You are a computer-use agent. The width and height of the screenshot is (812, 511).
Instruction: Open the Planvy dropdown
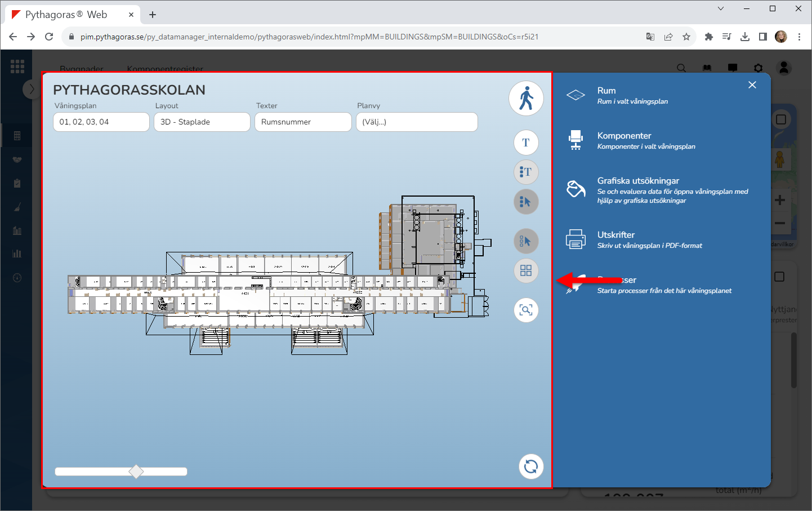click(x=417, y=122)
